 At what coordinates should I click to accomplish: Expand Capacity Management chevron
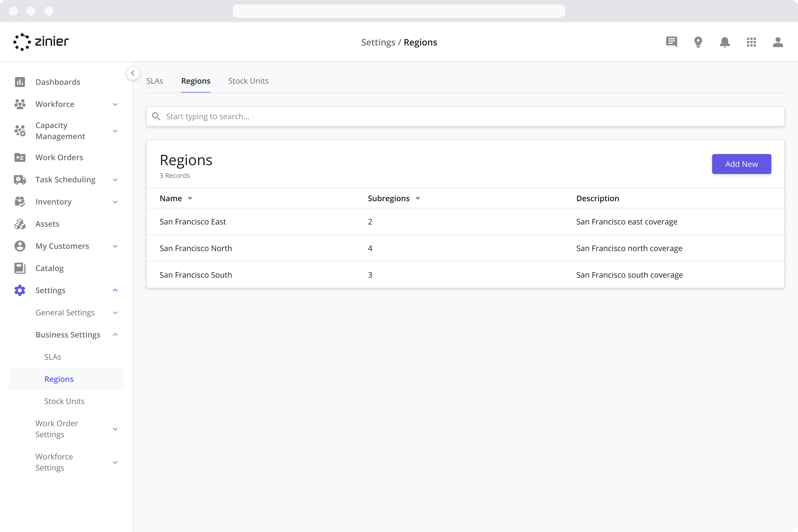(115, 131)
